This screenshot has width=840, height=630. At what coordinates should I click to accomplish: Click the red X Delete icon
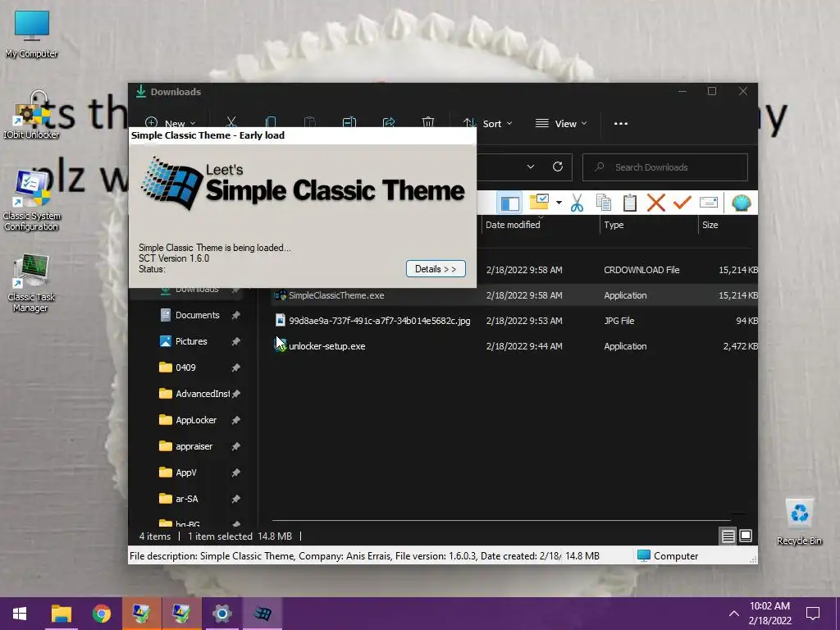click(x=655, y=203)
